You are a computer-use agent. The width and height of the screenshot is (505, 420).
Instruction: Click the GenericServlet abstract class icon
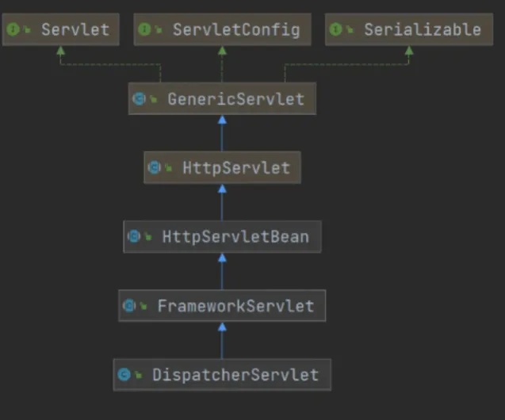pos(140,98)
